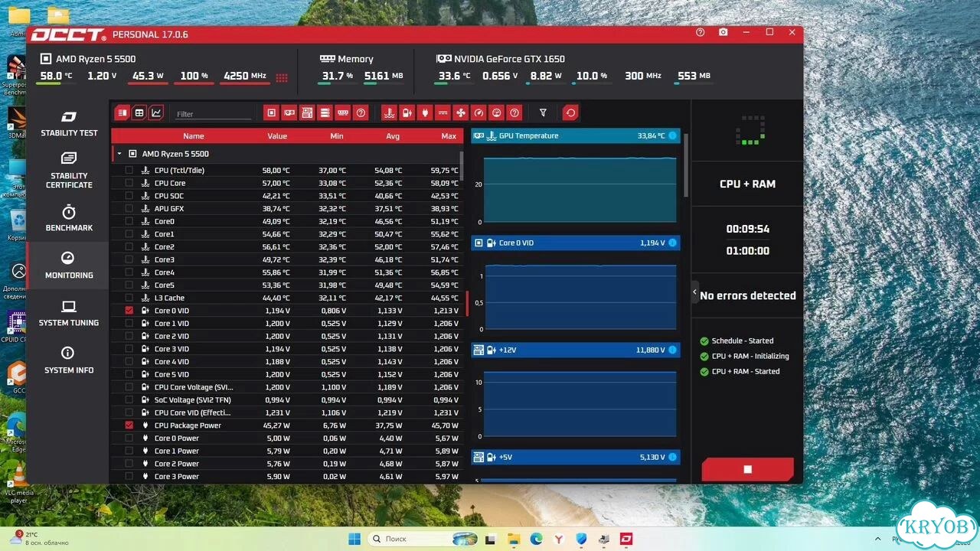
Task: Sort by the Max column header
Action: 449,136
